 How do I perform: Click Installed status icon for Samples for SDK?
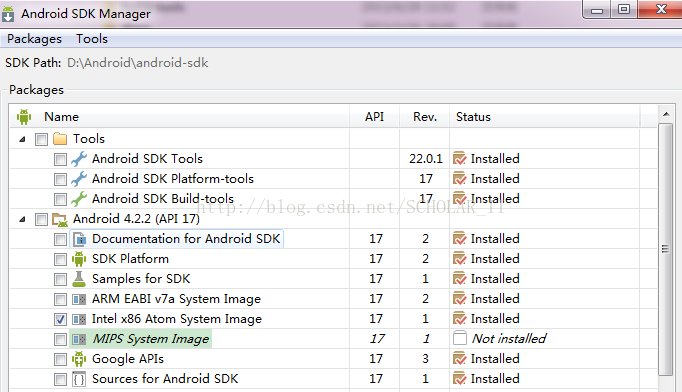click(459, 279)
